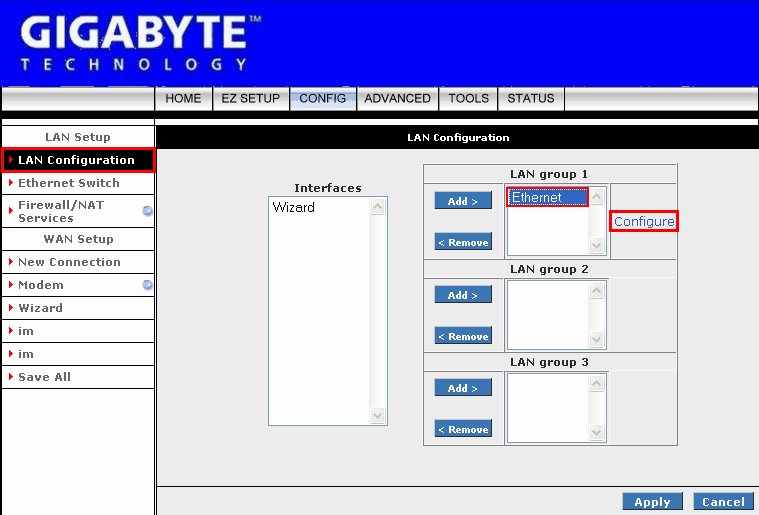Click scroll up arrow in LAN group 2 list
This screenshot has height=515, width=759.
pos(597,290)
